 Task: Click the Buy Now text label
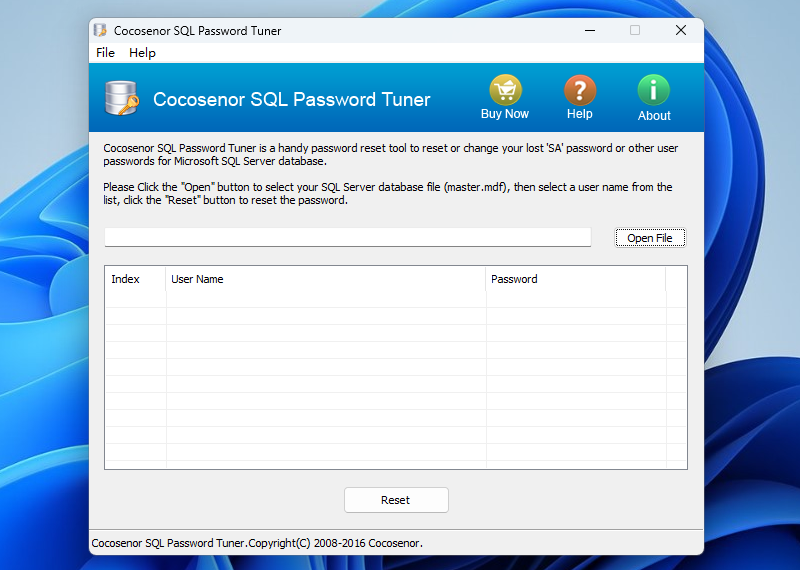point(505,114)
